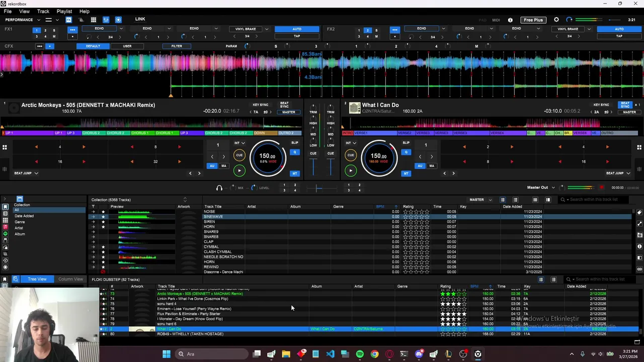644x362 pixels.
Task: Select Flux Pavilion & Eliminate - Party Starter
Action: pyautogui.click(x=370, y=314)
